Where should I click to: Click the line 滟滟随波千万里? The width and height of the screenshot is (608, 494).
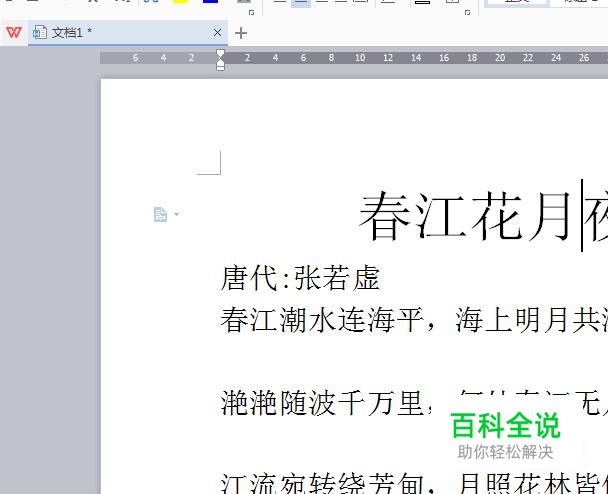point(322,403)
